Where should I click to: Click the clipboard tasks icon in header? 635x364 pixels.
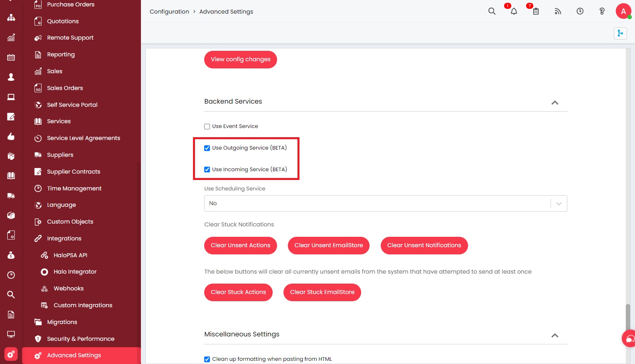pos(536,11)
